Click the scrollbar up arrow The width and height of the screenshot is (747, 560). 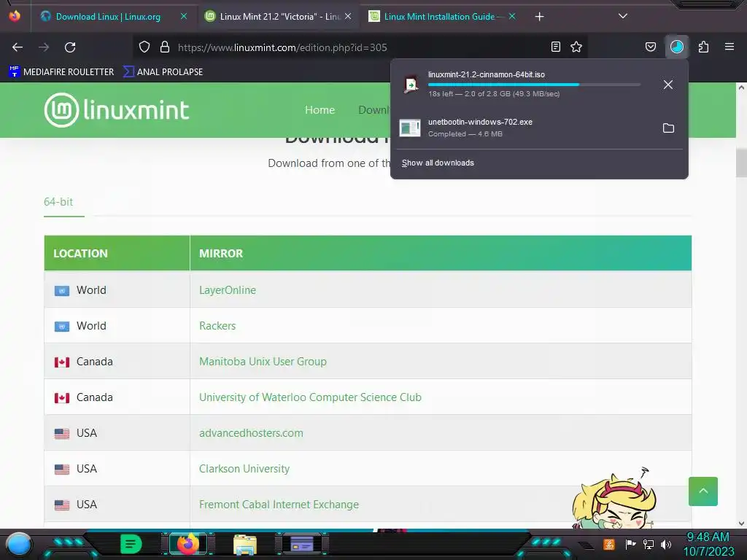point(741,87)
